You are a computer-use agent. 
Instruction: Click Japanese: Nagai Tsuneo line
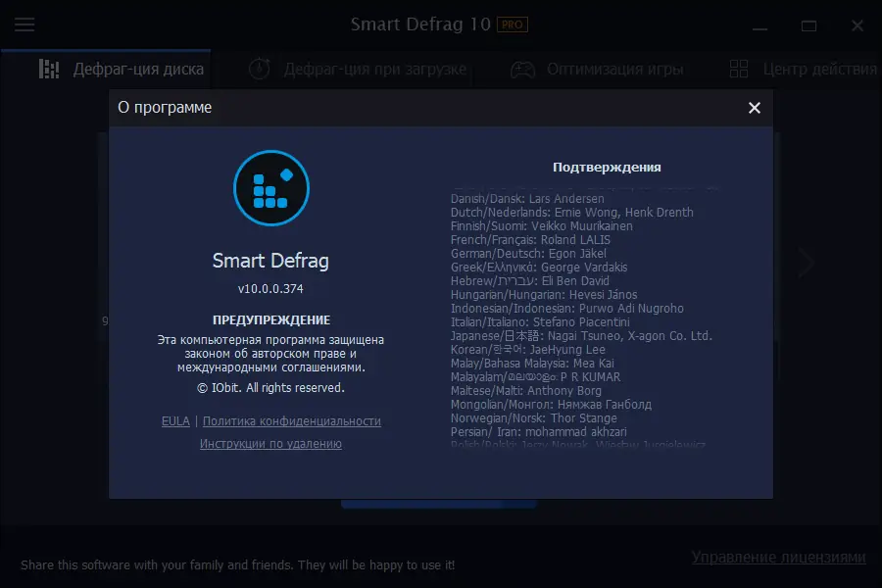pyautogui.click(x=581, y=336)
